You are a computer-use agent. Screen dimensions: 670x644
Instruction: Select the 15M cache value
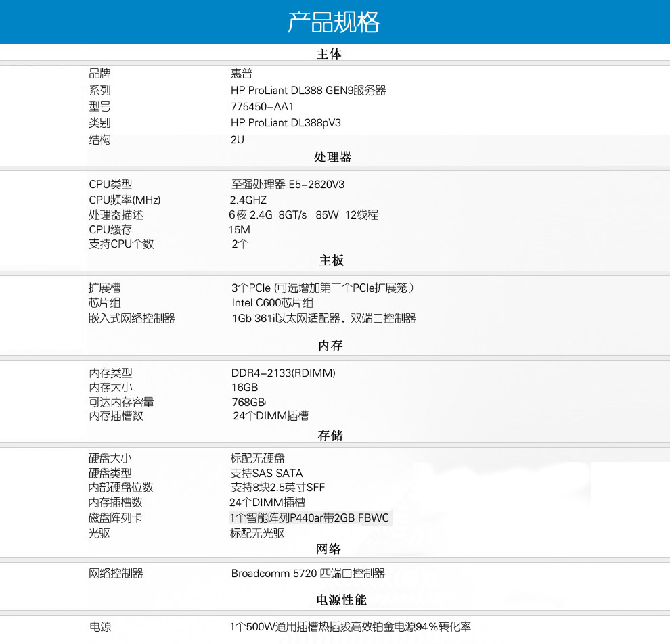pos(240,230)
